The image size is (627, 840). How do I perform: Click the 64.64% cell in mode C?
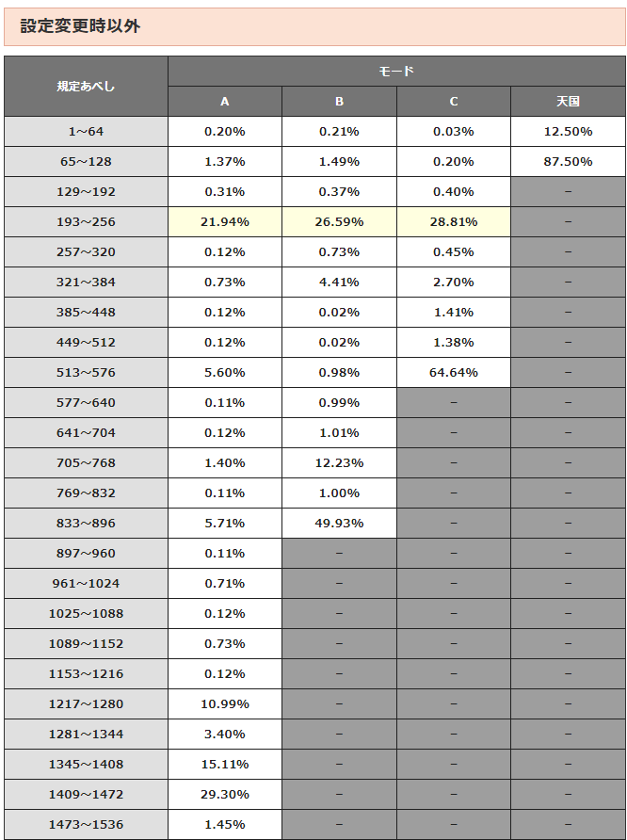pyautogui.click(x=454, y=373)
